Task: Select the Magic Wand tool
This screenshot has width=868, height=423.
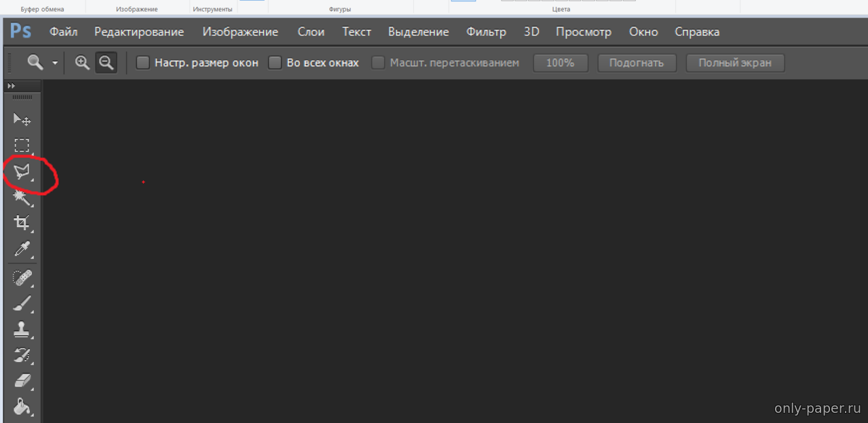Action: pyautogui.click(x=22, y=197)
